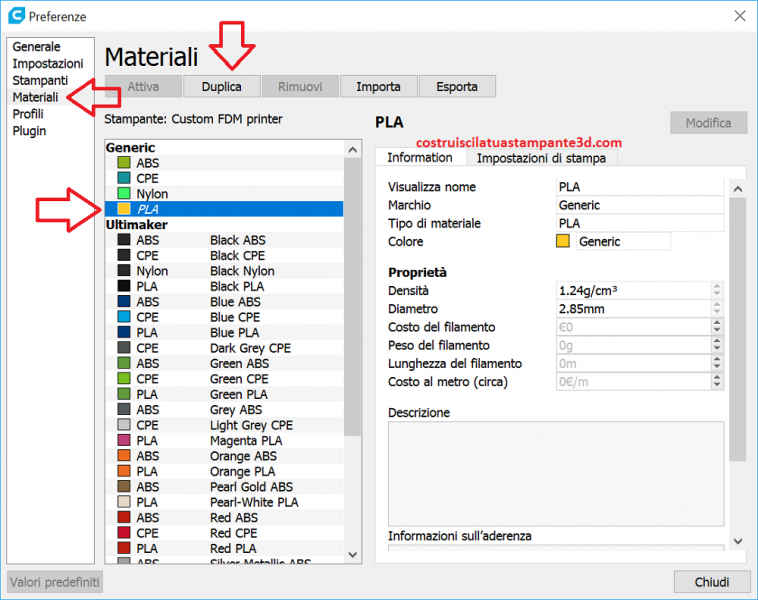The height and width of the screenshot is (600, 758).
Task: Select Magenta PLA material row
Action: pos(224,441)
